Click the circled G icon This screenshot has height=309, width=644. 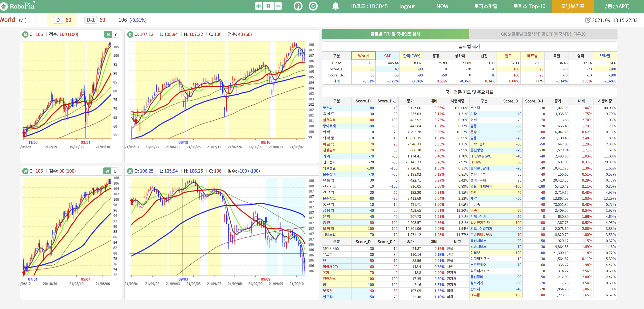click(x=313, y=6)
